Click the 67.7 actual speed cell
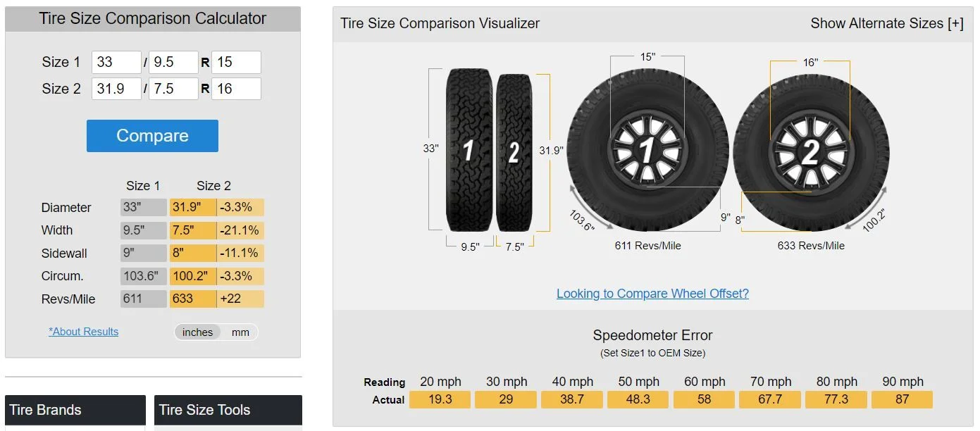This screenshot has height=431, width=980. point(770,399)
